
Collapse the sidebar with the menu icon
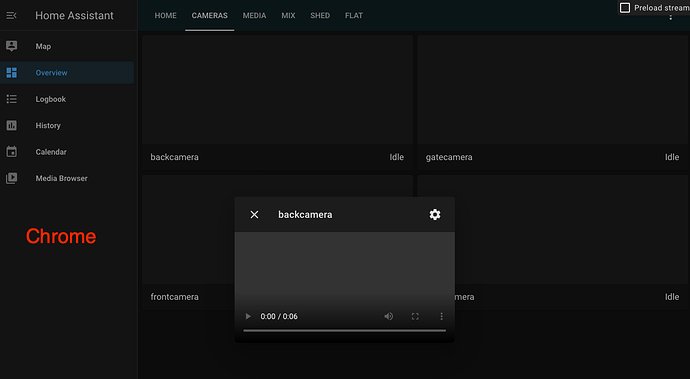pos(11,15)
